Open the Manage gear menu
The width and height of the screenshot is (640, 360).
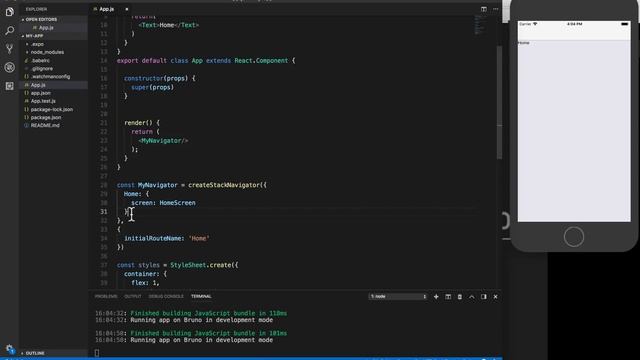[x=9, y=349]
